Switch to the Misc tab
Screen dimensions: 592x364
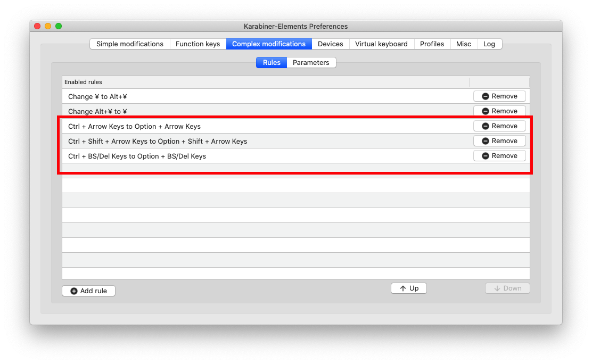click(464, 44)
